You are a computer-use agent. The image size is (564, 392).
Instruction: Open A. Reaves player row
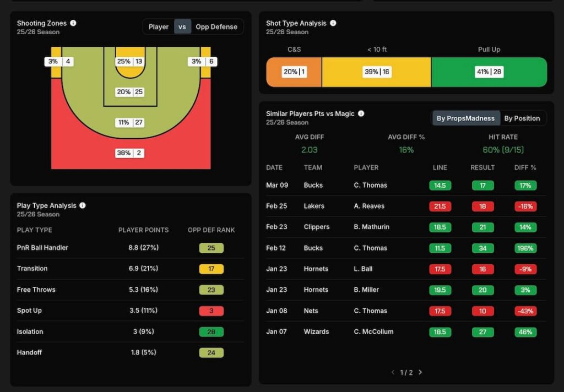point(369,206)
